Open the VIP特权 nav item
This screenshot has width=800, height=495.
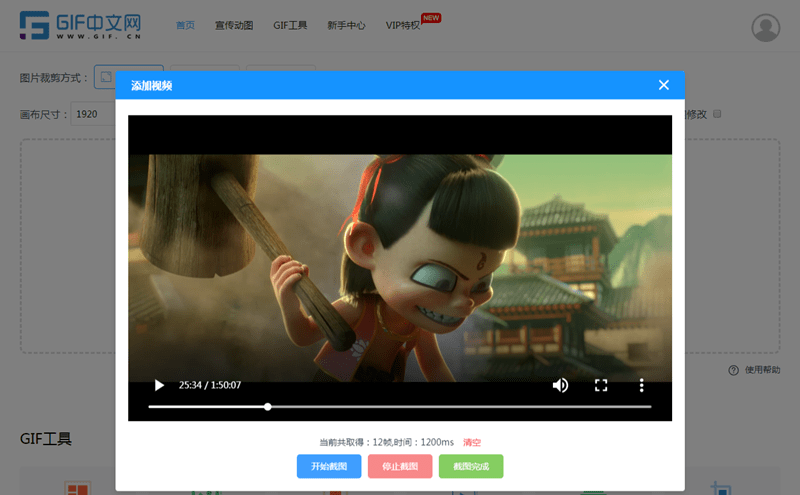(403, 25)
